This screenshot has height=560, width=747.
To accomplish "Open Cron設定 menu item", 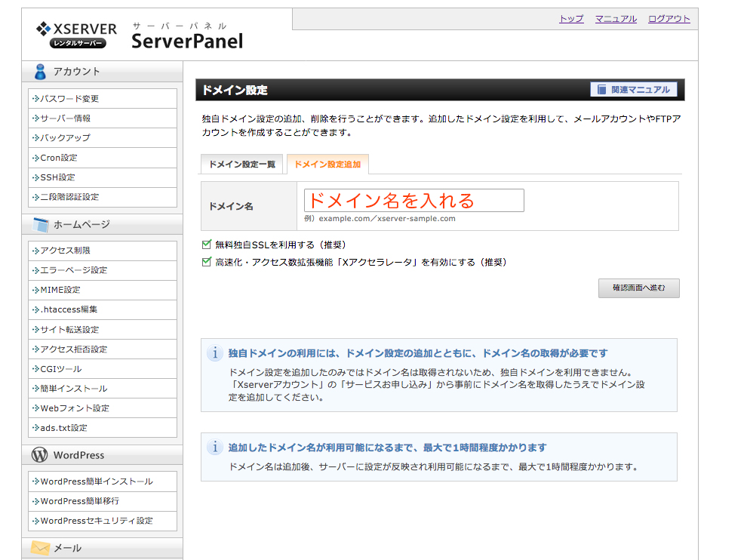I will [x=103, y=158].
